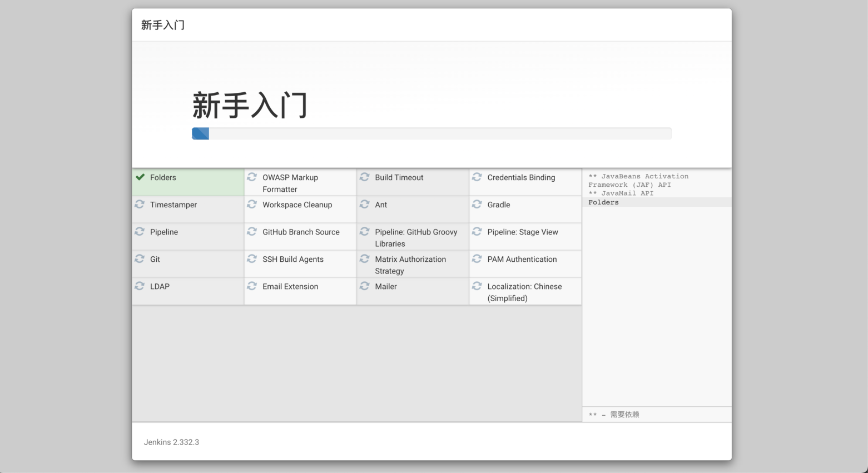868x473 pixels.
Task: Click the pending icon beside OWASP Markup Formatter
Action: pos(252,177)
